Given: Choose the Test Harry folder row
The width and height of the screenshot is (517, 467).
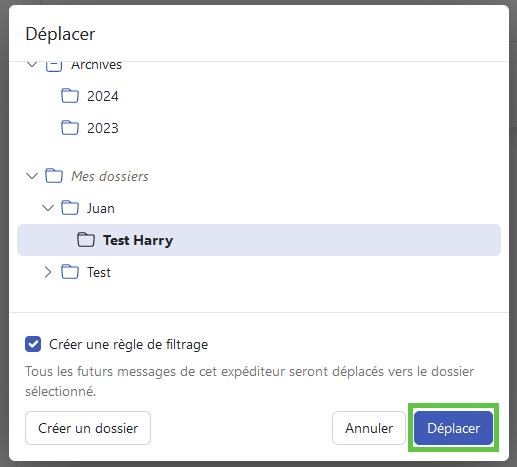Looking at the screenshot, I should [x=259, y=240].
